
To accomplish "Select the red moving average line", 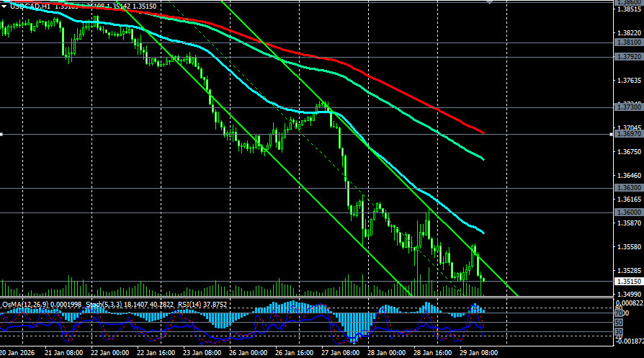I will [x=403, y=89].
